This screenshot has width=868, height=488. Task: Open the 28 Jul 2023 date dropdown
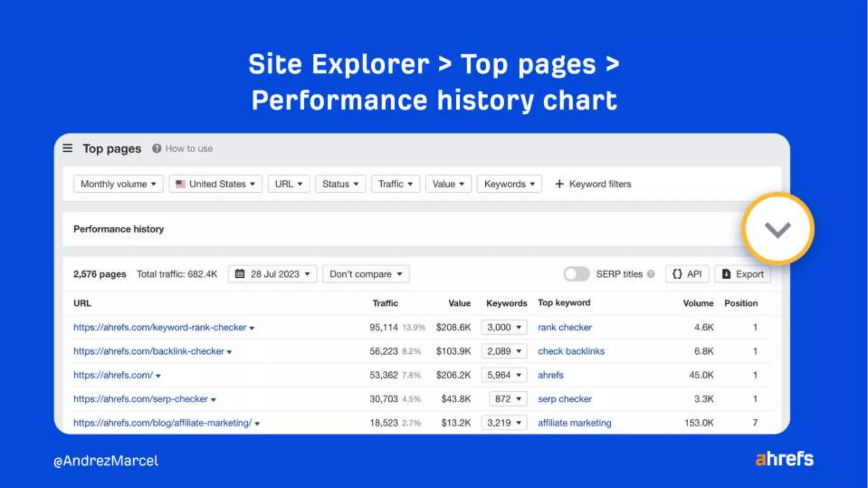click(273, 274)
